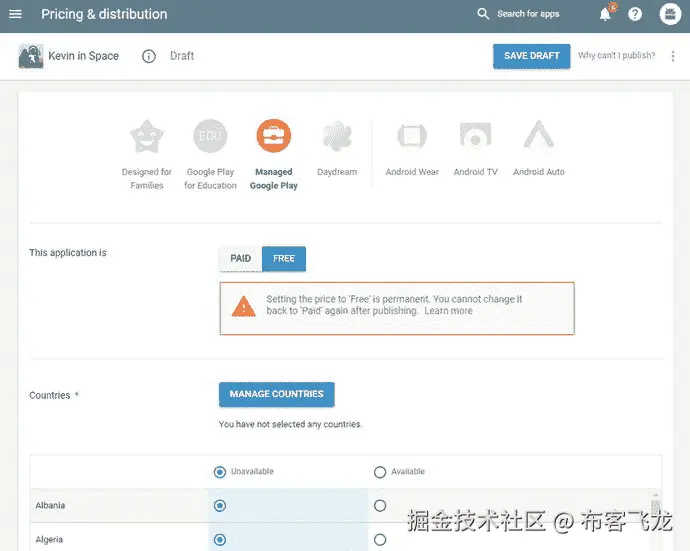690x551 pixels.
Task: Click the Kevin in Space app name
Action: click(x=84, y=56)
